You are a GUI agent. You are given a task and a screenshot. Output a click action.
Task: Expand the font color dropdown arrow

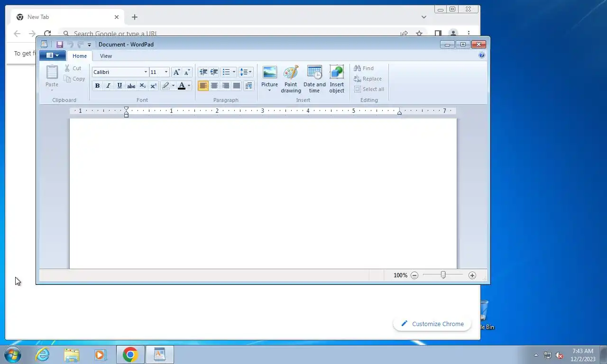(x=189, y=86)
